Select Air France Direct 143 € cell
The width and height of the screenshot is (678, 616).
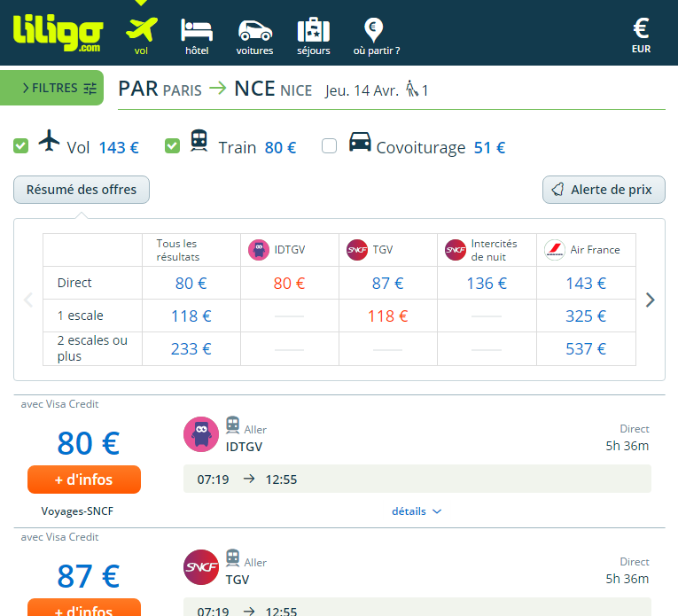586,283
